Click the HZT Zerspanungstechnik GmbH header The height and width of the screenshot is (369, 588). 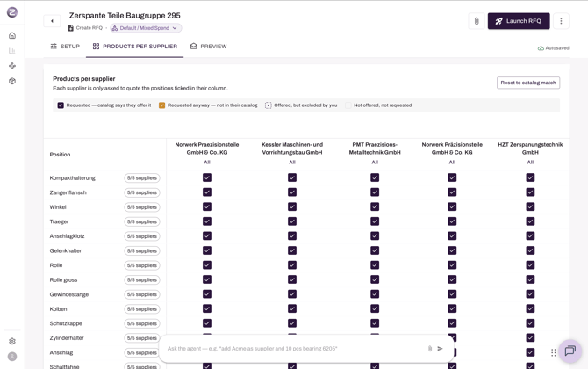[x=530, y=148]
